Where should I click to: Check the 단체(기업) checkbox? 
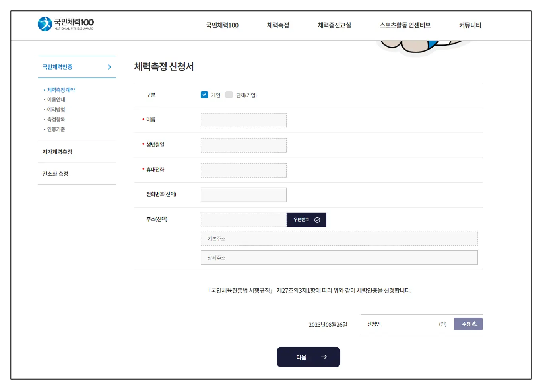(x=229, y=95)
